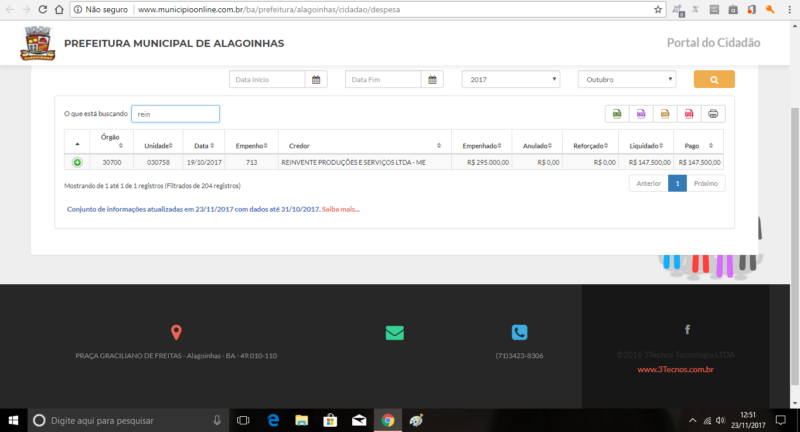Click the orange search button
This screenshot has height=432, width=800.
(x=714, y=79)
